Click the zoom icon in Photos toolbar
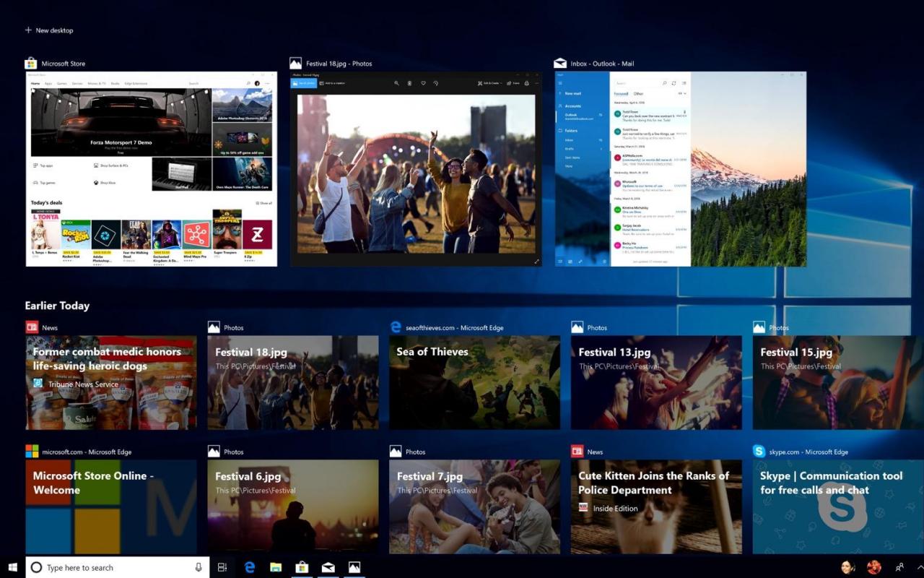This screenshot has width=924, height=578. (x=396, y=83)
